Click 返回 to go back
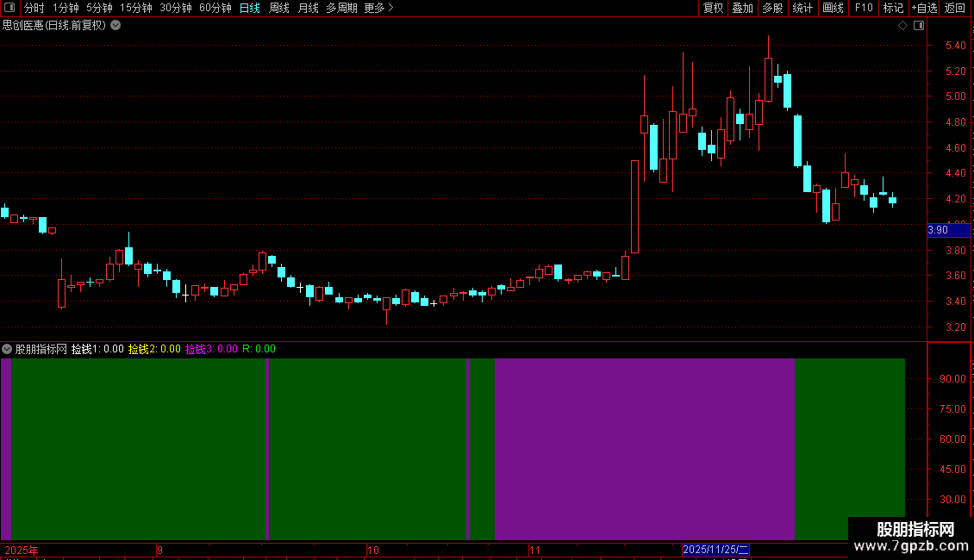Viewport: 974px width, 560px height. (x=955, y=8)
